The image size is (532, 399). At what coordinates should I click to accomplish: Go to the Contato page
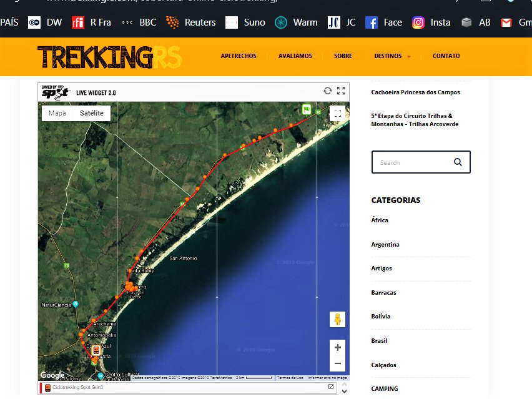(x=446, y=56)
